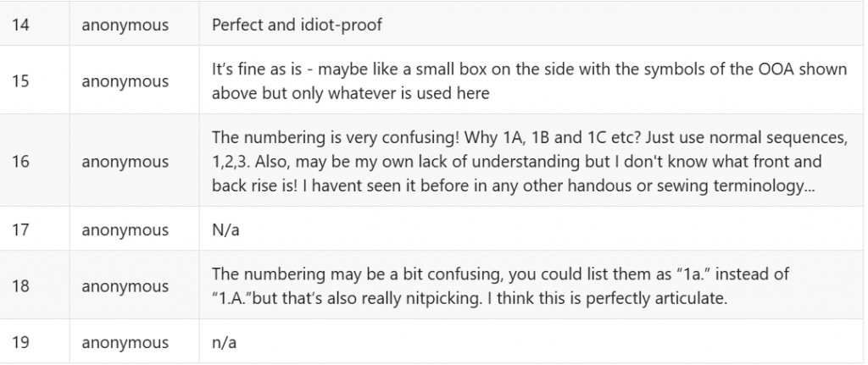Click row number 14 cell
This screenshot has height=365, width=868.
coord(21,25)
